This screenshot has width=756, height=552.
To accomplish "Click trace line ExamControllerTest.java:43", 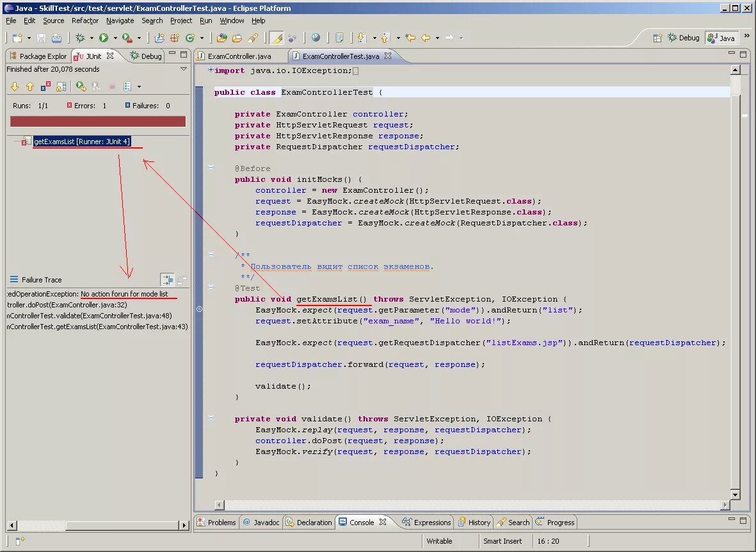I will point(97,327).
